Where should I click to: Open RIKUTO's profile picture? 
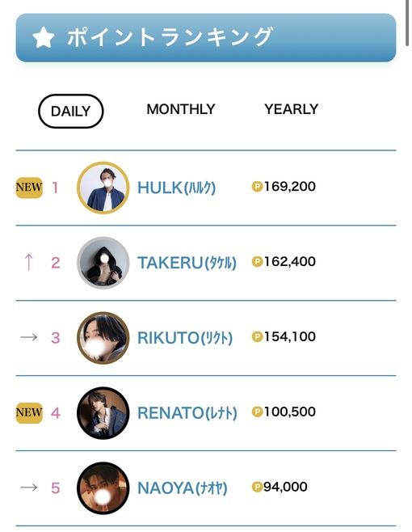[103, 338]
